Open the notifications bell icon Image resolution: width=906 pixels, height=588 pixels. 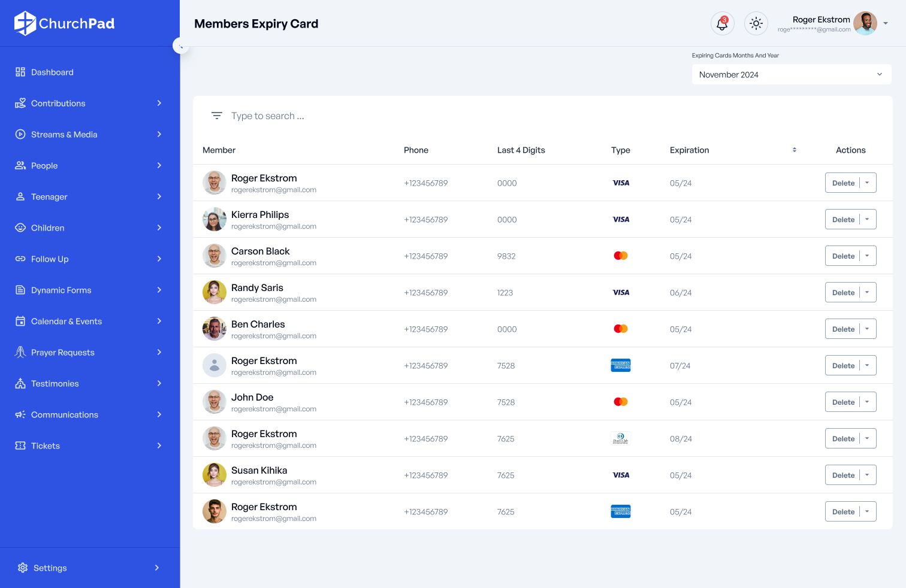[722, 24]
